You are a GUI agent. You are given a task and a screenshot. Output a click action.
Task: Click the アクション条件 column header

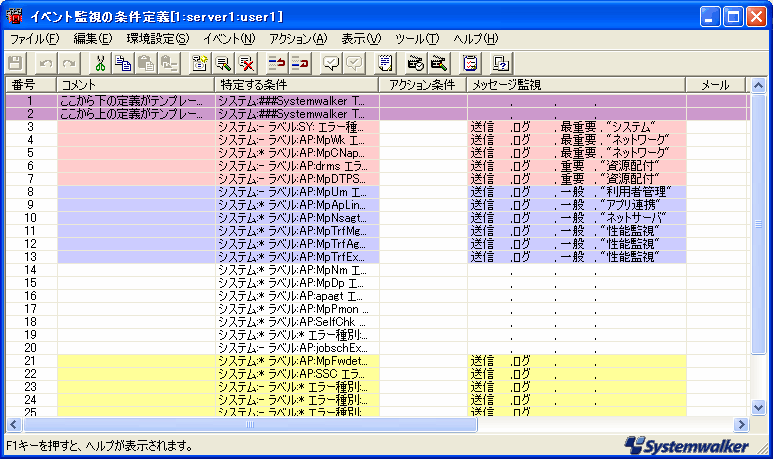[422, 85]
